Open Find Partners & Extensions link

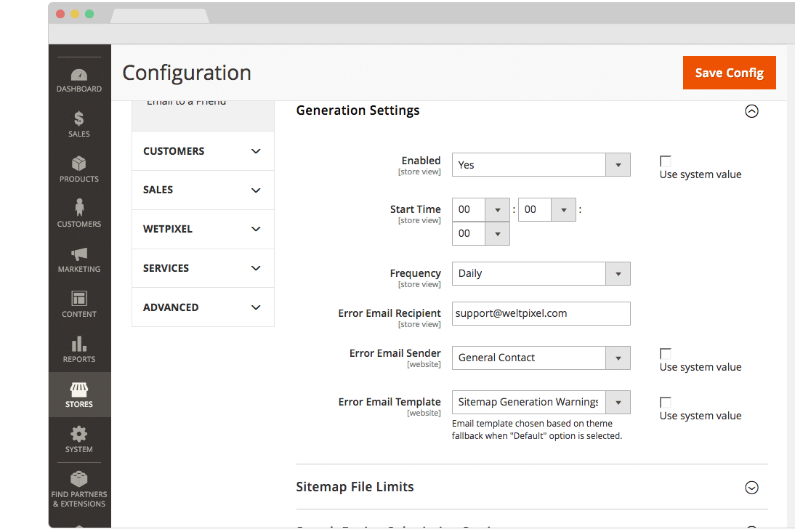coord(79,488)
